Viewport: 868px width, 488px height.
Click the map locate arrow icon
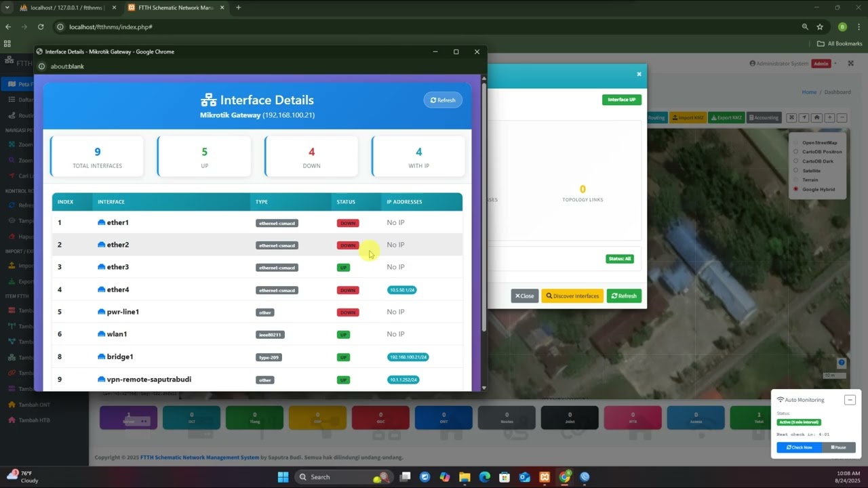click(x=804, y=118)
